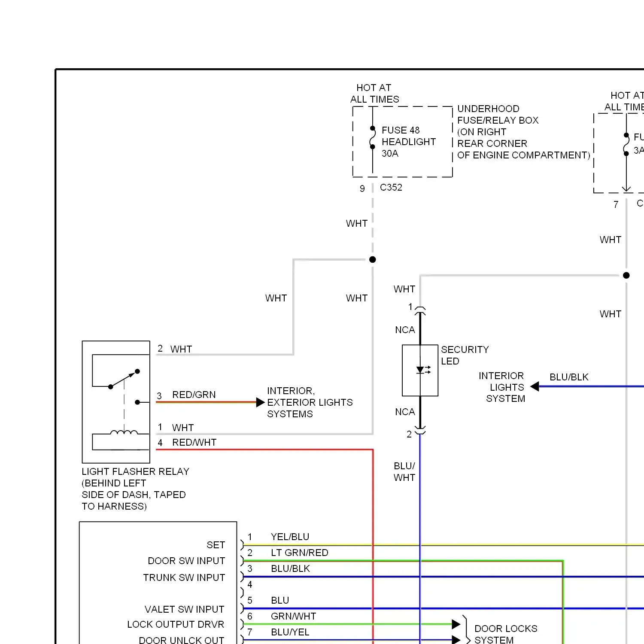Click the splice dot below C352
This screenshot has width=644, height=644.
pyautogui.click(x=373, y=259)
